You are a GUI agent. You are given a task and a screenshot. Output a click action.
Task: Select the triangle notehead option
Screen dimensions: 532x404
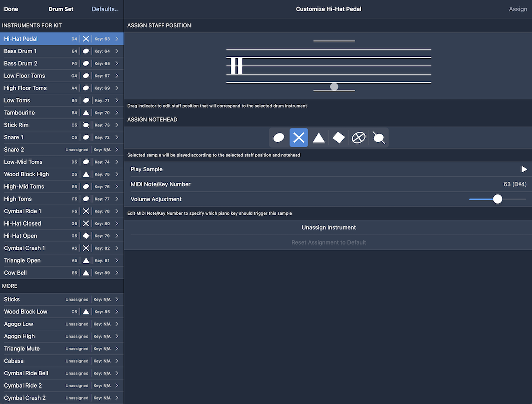(319, 138)
